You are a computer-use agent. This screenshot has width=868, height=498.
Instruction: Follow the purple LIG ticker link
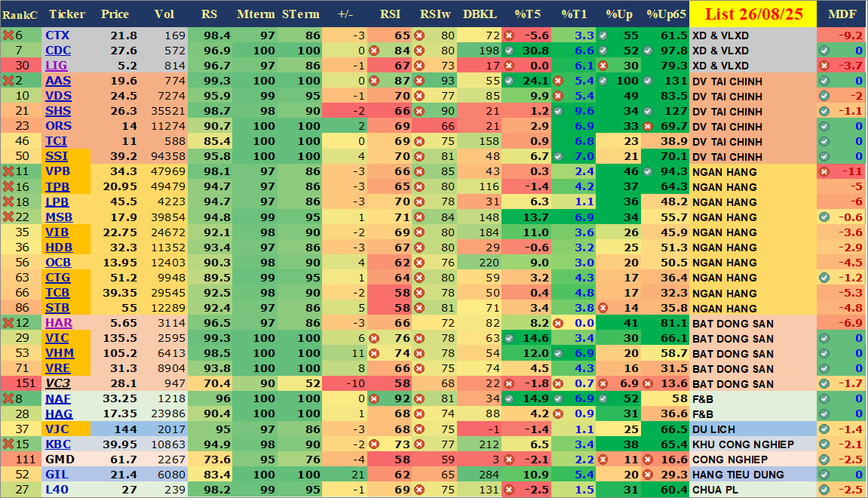point(57,66)
